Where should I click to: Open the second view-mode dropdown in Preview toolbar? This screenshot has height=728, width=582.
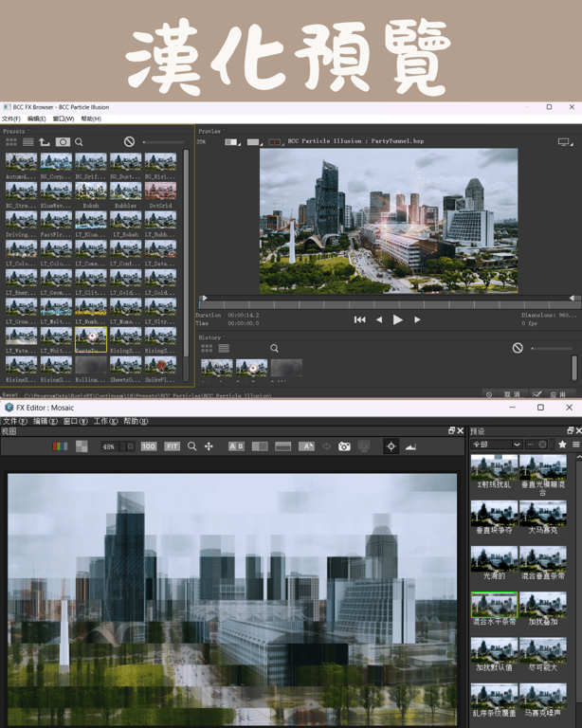255,142
